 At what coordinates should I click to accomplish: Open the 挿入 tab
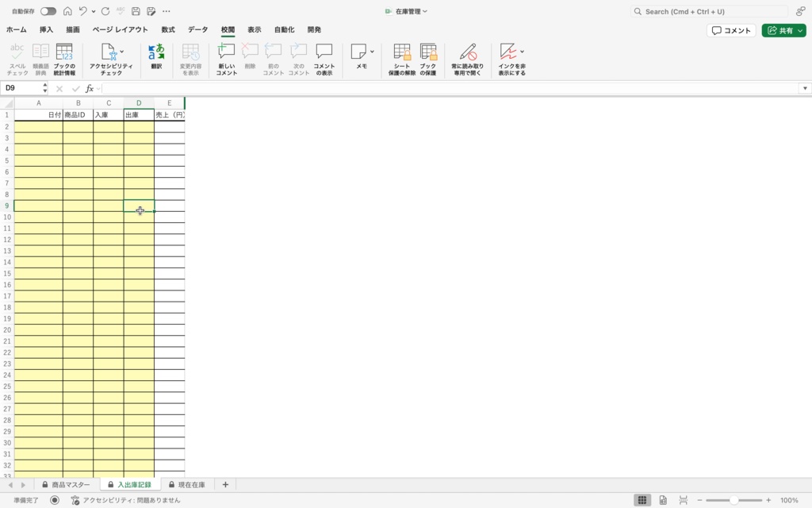(46, 29)
